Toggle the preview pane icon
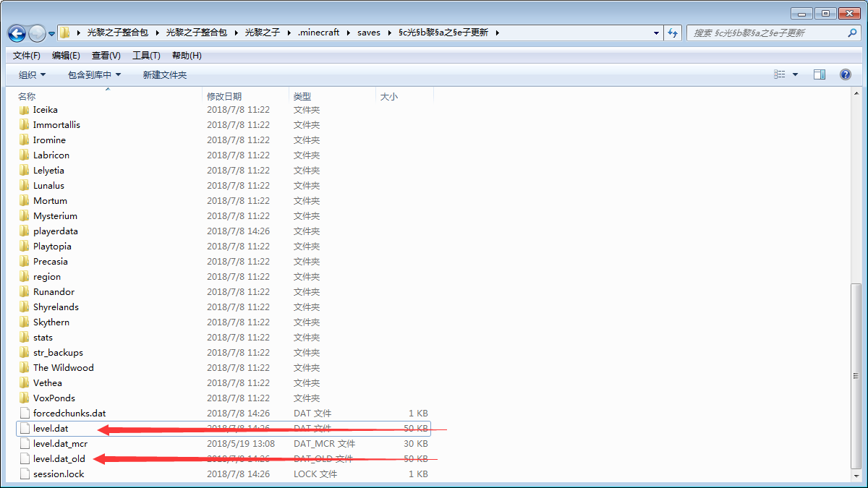868x488 pixels. tap(820, 74)
